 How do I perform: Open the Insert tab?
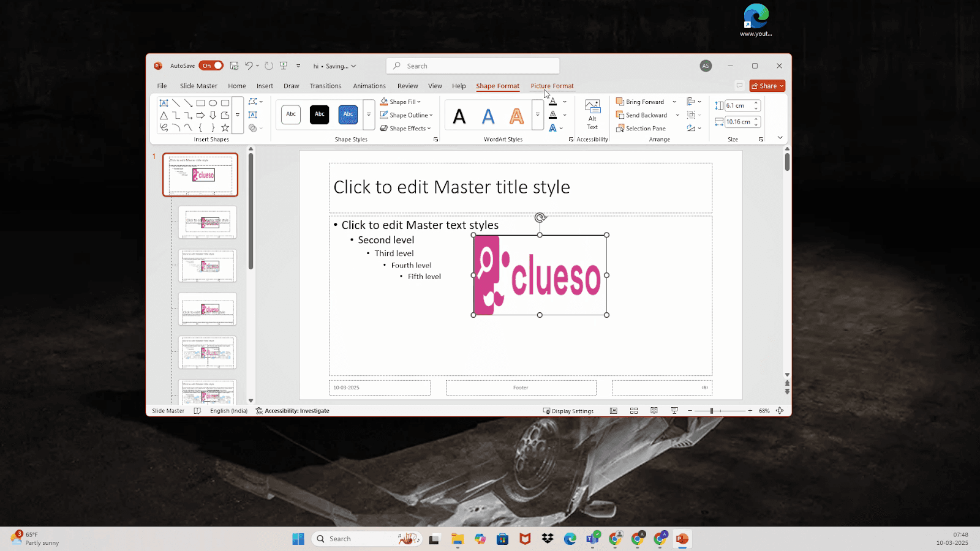click(x=265, y=86)
